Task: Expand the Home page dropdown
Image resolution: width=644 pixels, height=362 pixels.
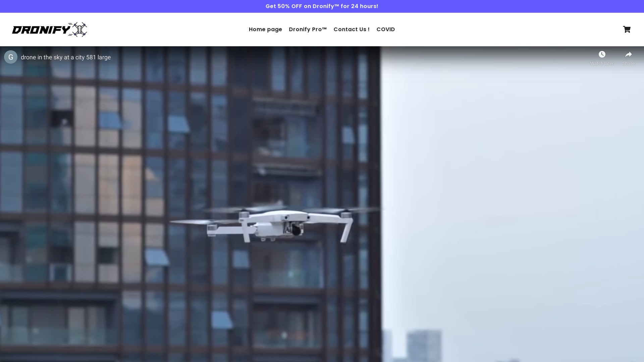Action: (x=265, y=29)
